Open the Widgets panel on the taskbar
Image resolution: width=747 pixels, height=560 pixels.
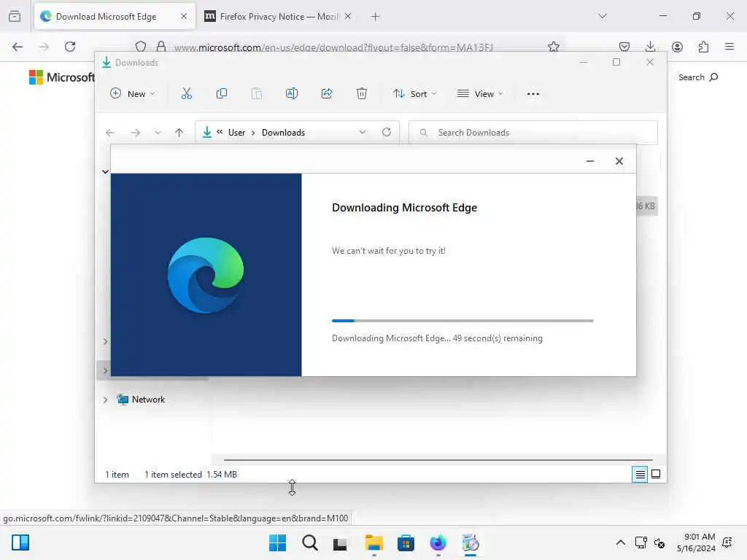(x=20, y=542)
